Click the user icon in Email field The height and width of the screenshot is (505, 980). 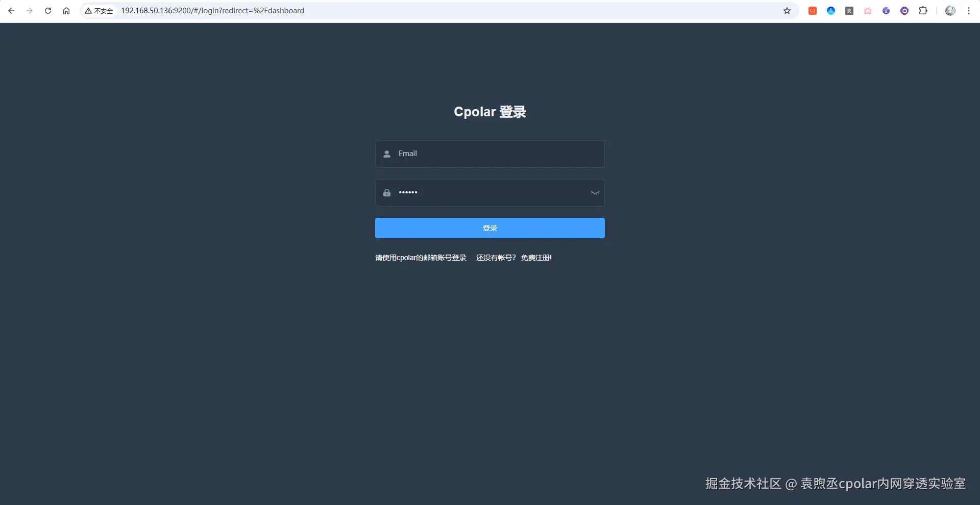pyautogui.click(x=387, y=154)
